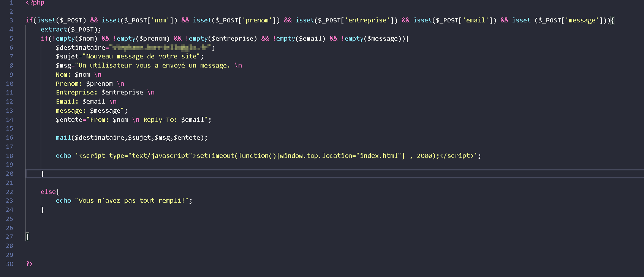This screenshot has width=644, height=277.
Task: Click the opening <?php tag
Action: tap(35, 3)
